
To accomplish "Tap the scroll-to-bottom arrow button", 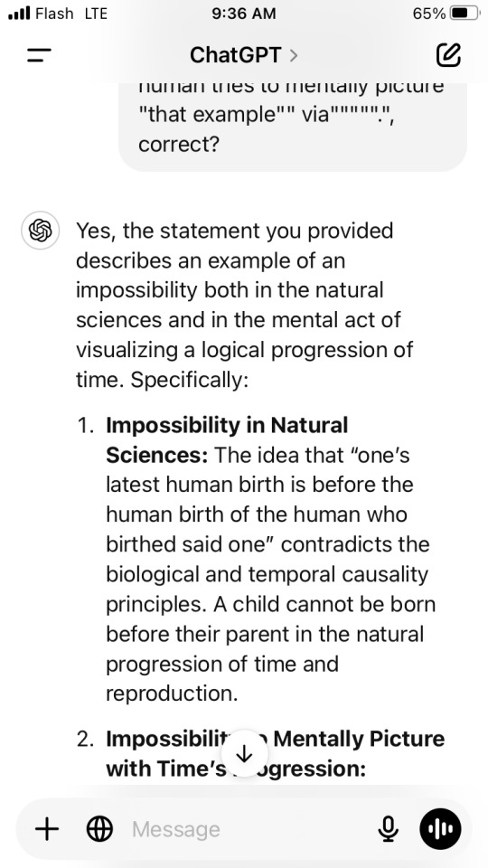I will pyautogui.click(x=244, y=753).
